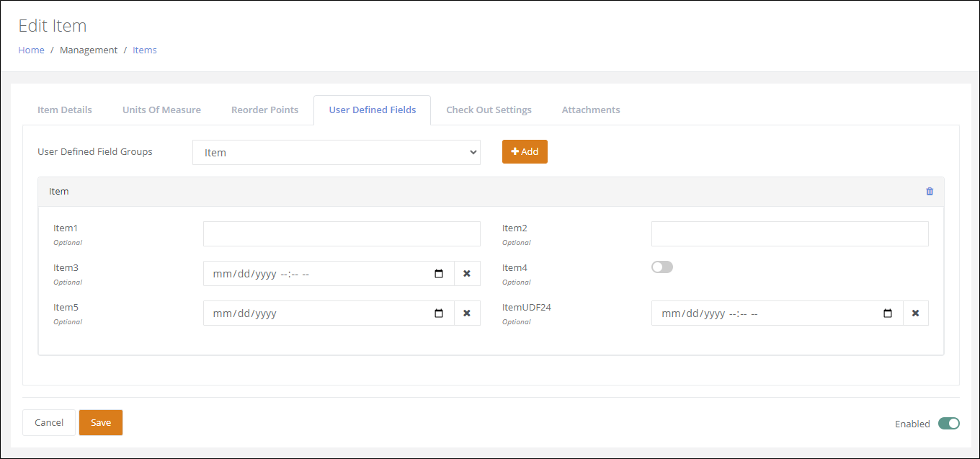Clear the ItemUDF24 date-time value
Viewport: 980px width, 459px height.
[916, 313]
